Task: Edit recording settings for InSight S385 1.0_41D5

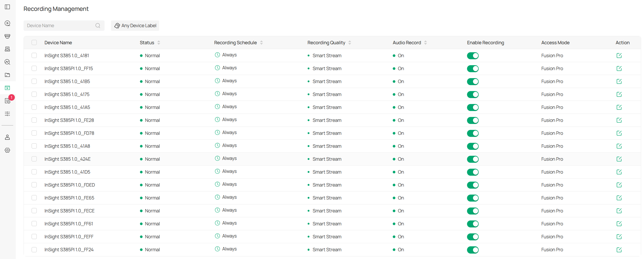Action: click(619, 172)
